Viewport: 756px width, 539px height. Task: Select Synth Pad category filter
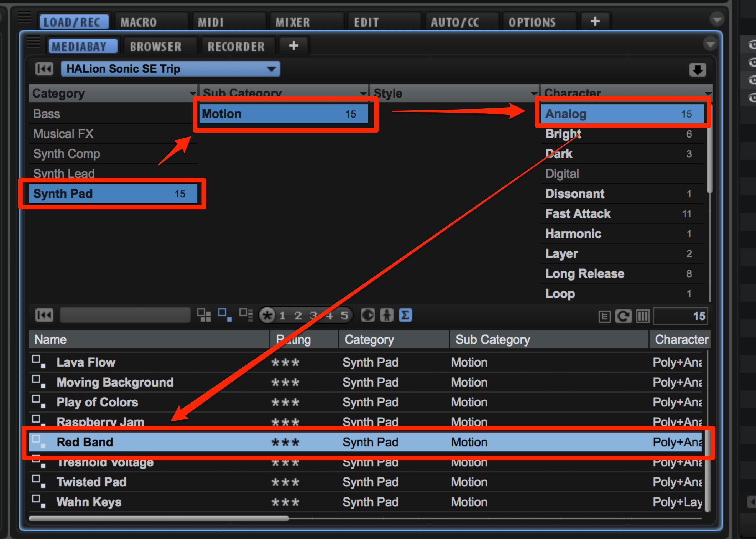pyautogui.click(x=113, y=194)
